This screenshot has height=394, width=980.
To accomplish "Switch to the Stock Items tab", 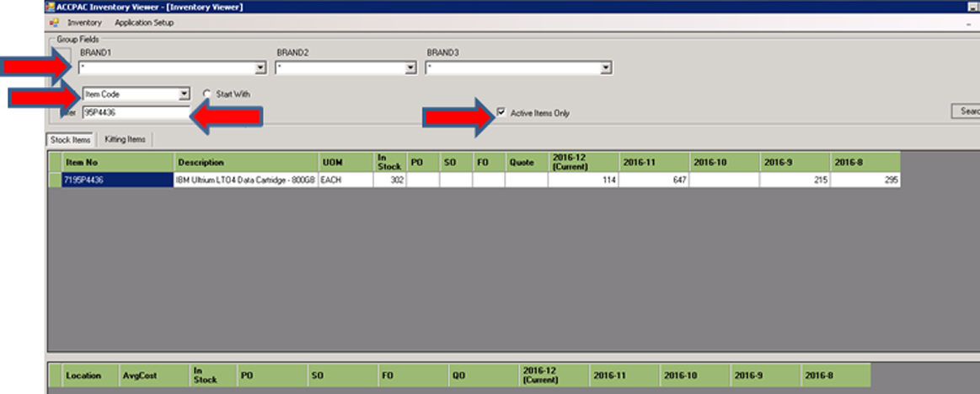I will pyautogui.click(x=70, y=139).
